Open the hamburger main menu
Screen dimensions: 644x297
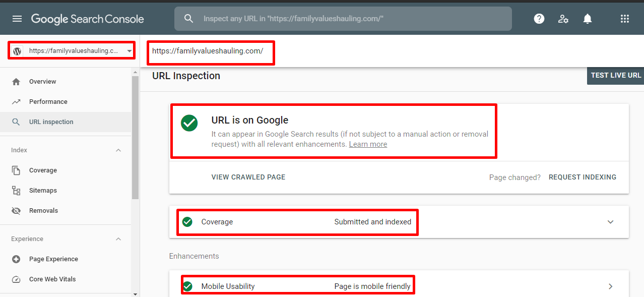coord(17,19)
